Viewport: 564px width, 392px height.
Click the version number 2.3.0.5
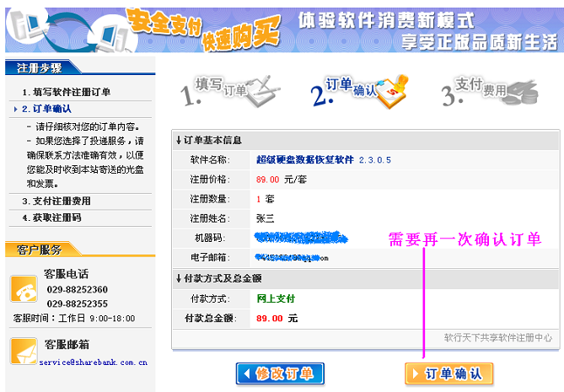click(375, 160)
